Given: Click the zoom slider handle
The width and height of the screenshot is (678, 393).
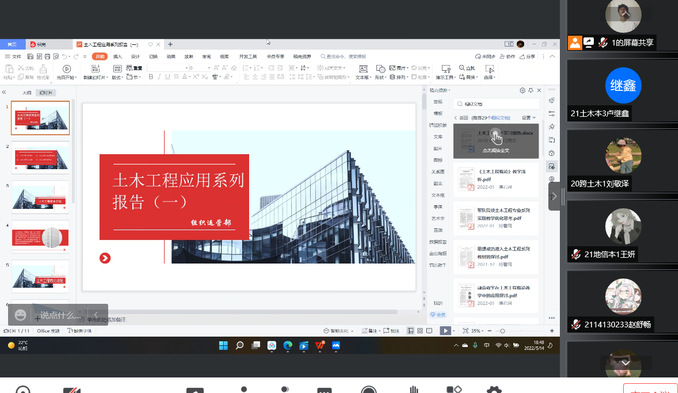Looking at the screenshot, I should [502, 331].
